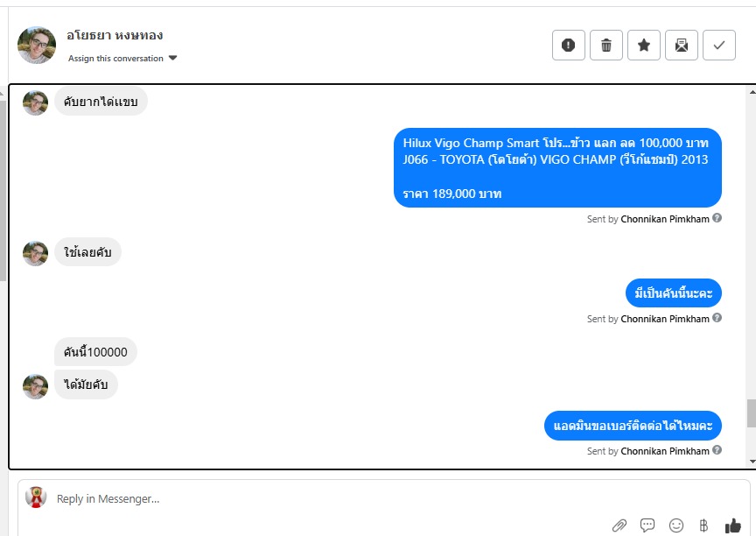Viewport: 756px width, 536px height.
Task: Open the Assign this conversation dropdown
Action: [x=122, y=59]
